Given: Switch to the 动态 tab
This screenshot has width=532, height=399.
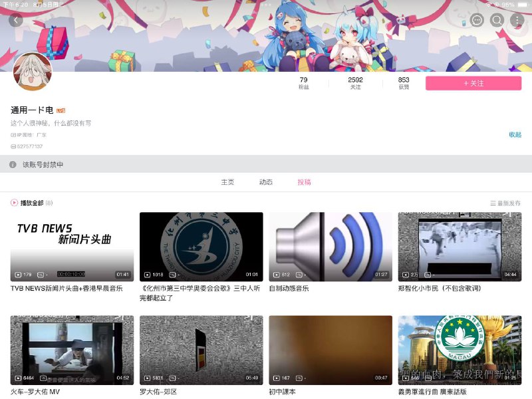Looking at the screenshot, I should pyautogui.click(x=265, y=182).
